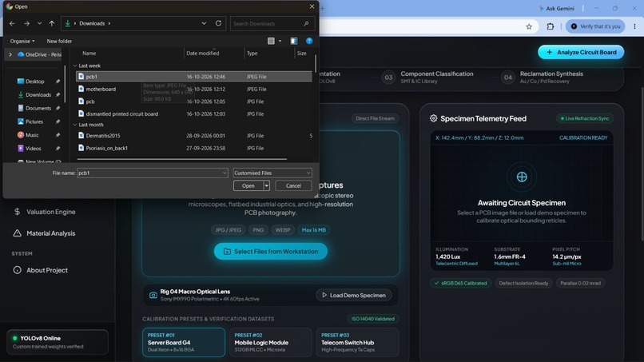Click Load Demo Specimen button

click(354, 295)
